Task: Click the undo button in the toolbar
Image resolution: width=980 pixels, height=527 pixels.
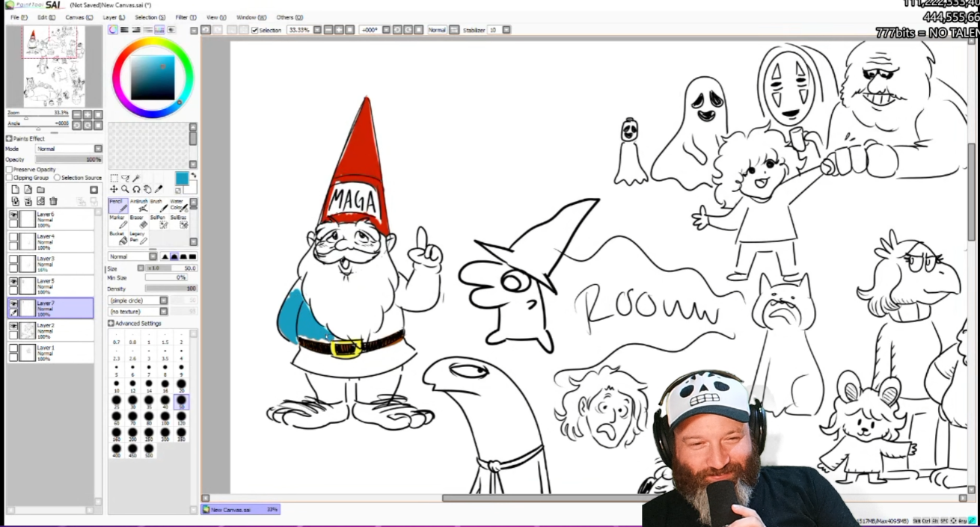Action: coord(206,30)
